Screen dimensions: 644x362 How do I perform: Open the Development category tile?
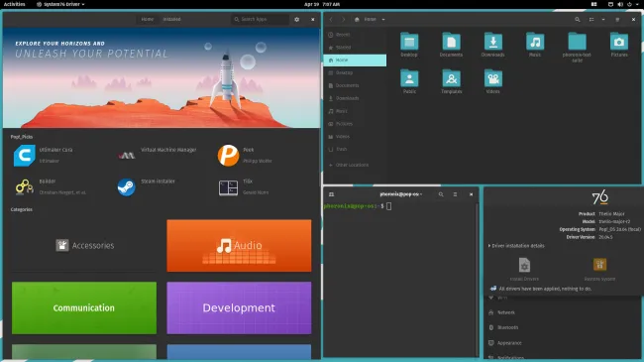pos(239,307)
